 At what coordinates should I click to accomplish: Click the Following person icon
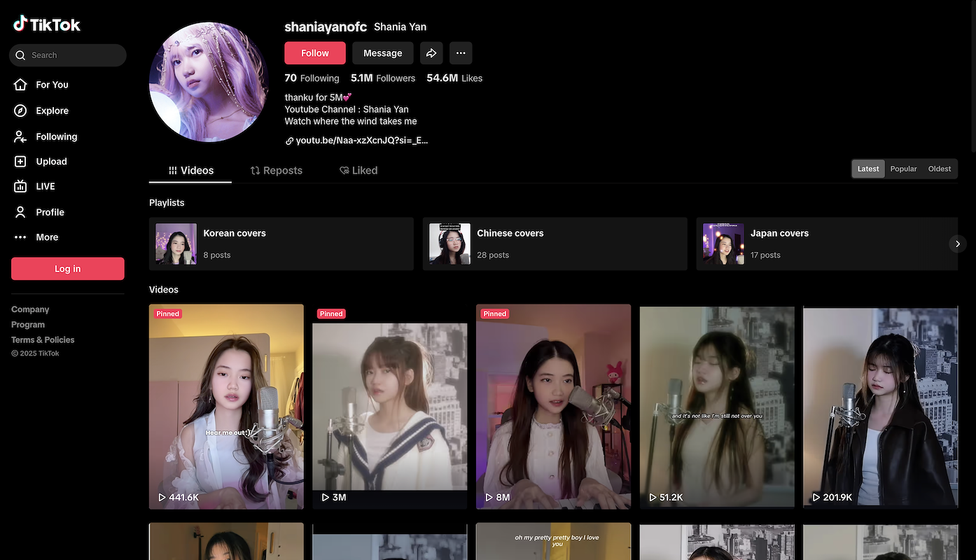pyautogui.click(x=20, y=136)
